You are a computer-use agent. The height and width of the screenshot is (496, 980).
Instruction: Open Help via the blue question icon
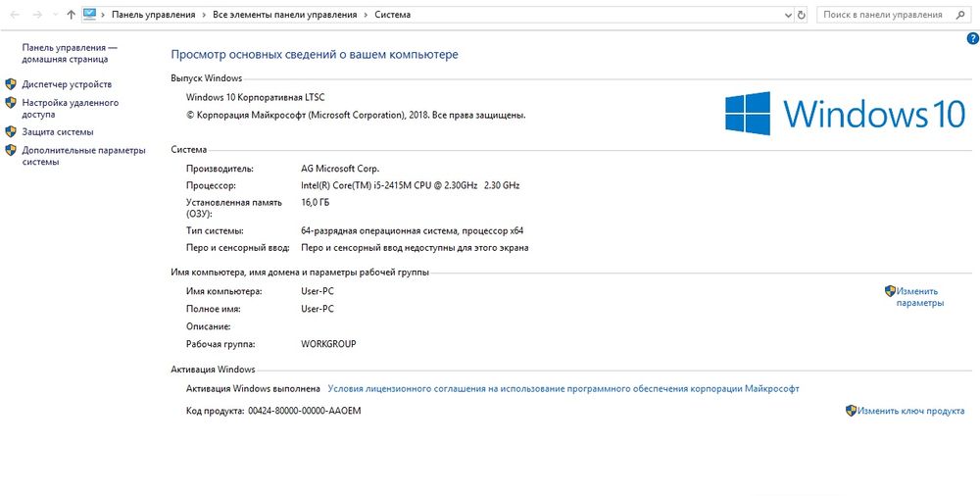[972, 39]
